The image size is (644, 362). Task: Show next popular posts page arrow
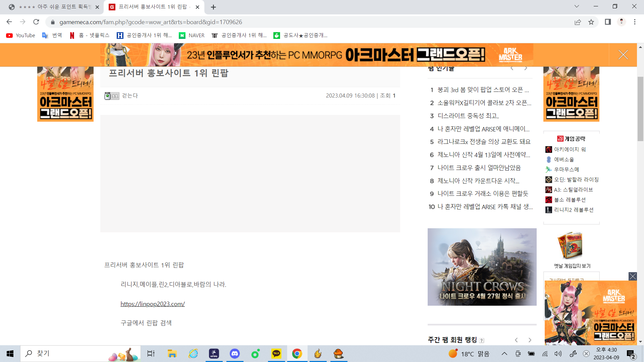526,68
